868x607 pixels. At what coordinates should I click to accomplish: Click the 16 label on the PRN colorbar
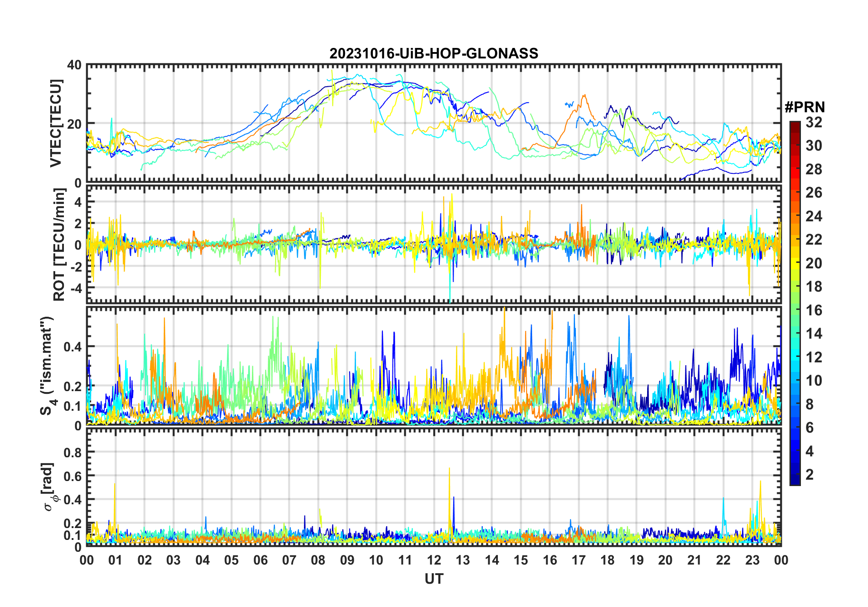click(x=814, y=310)
